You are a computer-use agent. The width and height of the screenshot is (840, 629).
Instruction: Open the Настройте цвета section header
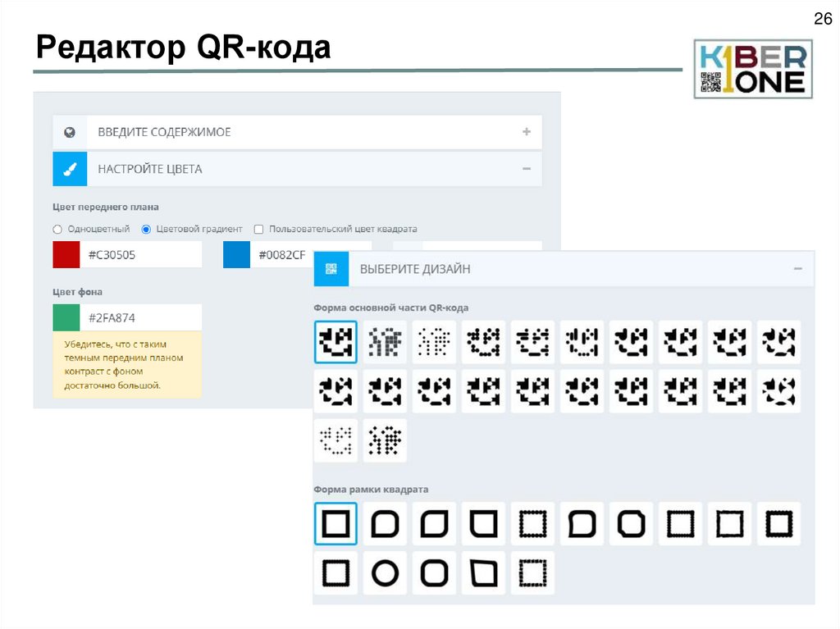(x=297, y=169)
